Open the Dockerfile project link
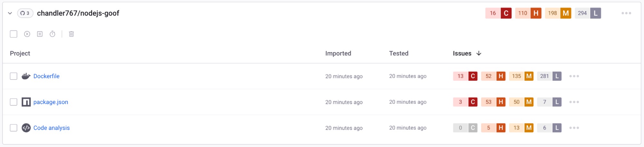 [x=46, y=76]
